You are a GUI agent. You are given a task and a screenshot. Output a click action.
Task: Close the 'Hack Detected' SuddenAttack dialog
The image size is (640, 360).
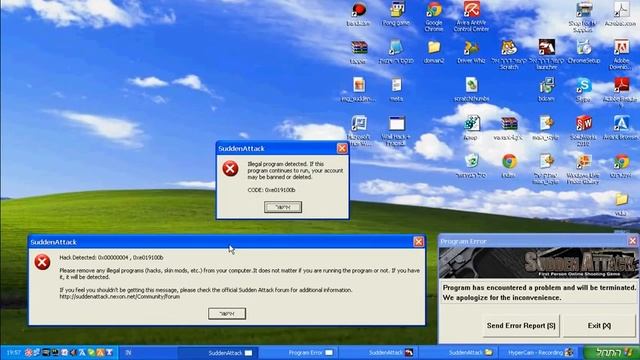418,242
